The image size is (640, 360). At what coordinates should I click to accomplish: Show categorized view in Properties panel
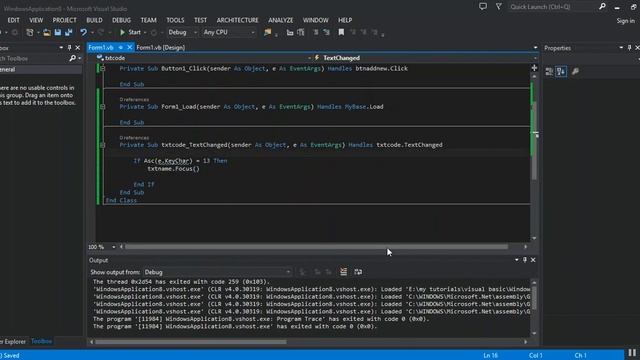pos(549,71)
